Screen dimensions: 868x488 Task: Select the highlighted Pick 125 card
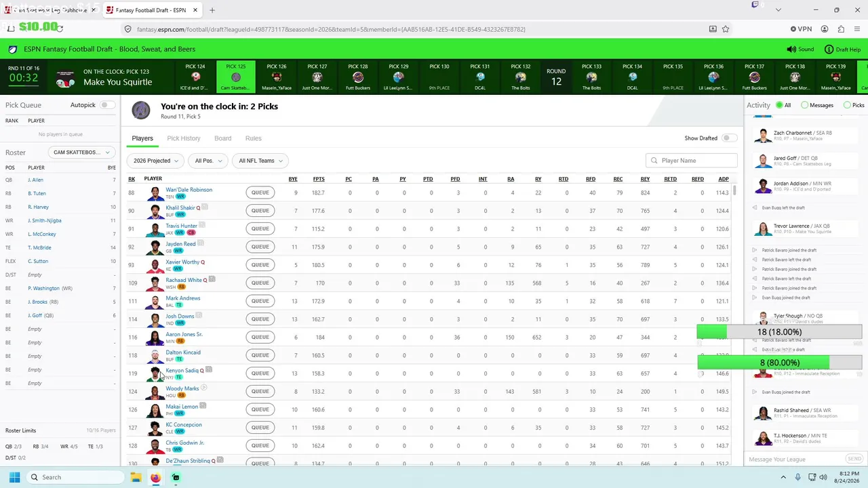[x=236, y=77]
